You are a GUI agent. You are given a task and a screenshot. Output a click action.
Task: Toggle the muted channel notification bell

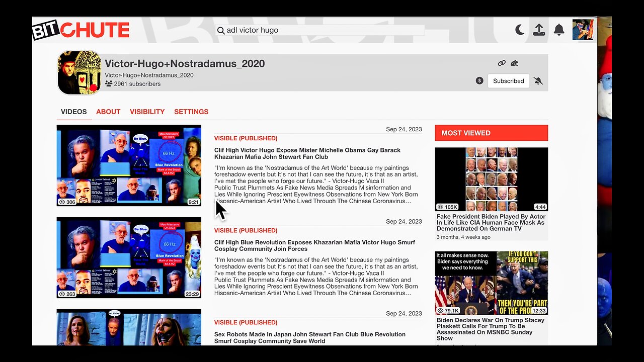point(538,80)
